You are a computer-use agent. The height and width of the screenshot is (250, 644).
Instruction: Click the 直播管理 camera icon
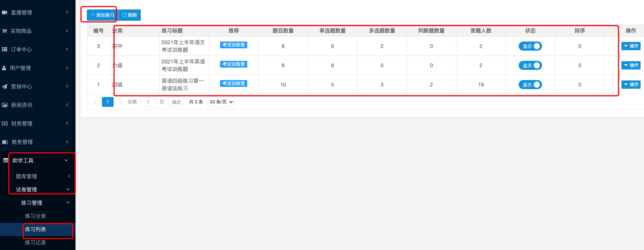(5, 12)
